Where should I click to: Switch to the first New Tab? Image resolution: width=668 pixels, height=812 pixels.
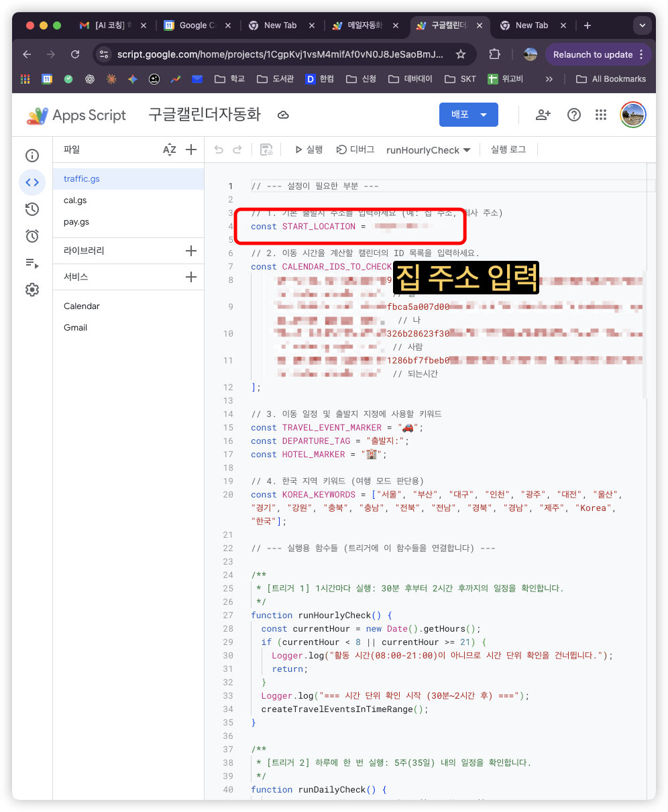(x=280, y=25)
